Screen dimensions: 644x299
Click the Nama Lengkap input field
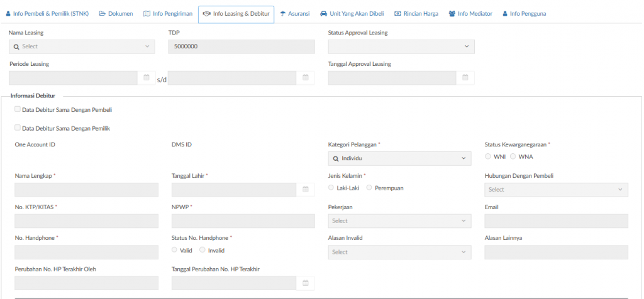click(86, 189)
